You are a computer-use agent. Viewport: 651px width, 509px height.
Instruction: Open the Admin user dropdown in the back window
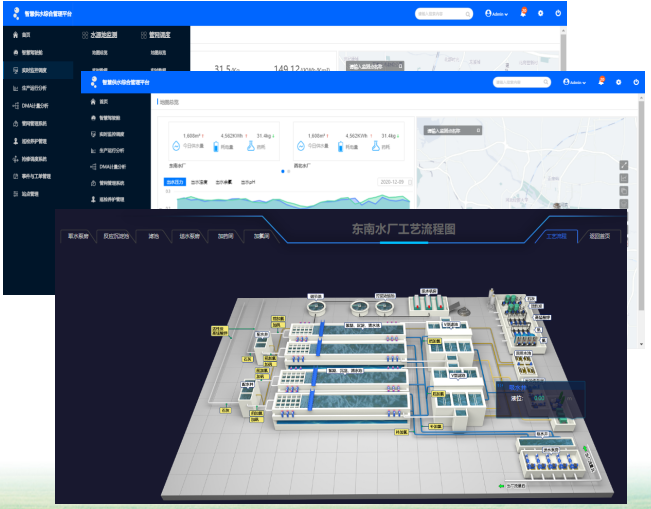point(497,14)
